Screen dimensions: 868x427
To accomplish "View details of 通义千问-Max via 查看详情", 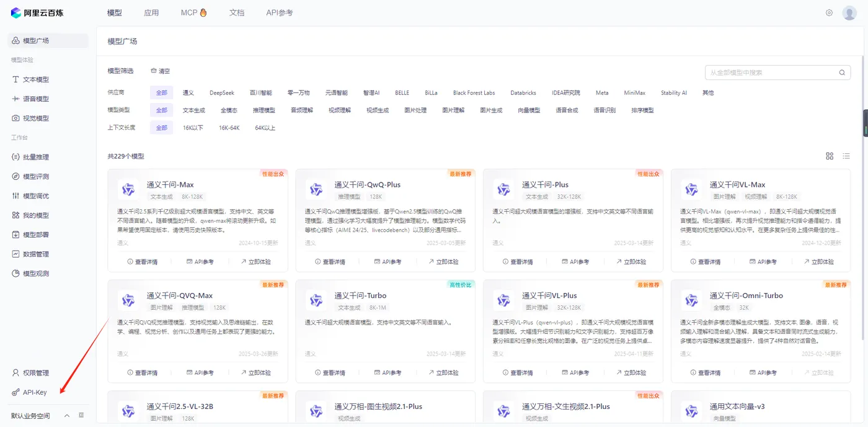I will click(x=143, y=262).
